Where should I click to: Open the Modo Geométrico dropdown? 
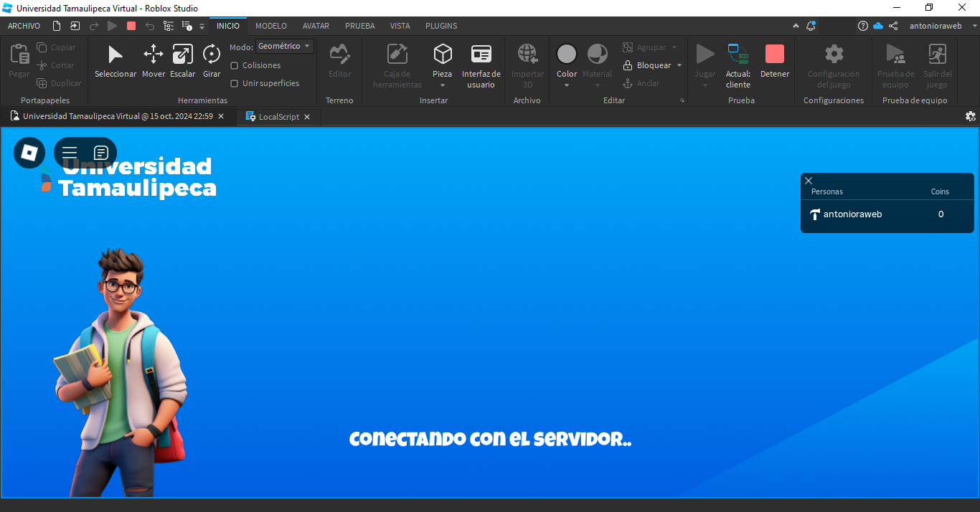tap(285, 46)
